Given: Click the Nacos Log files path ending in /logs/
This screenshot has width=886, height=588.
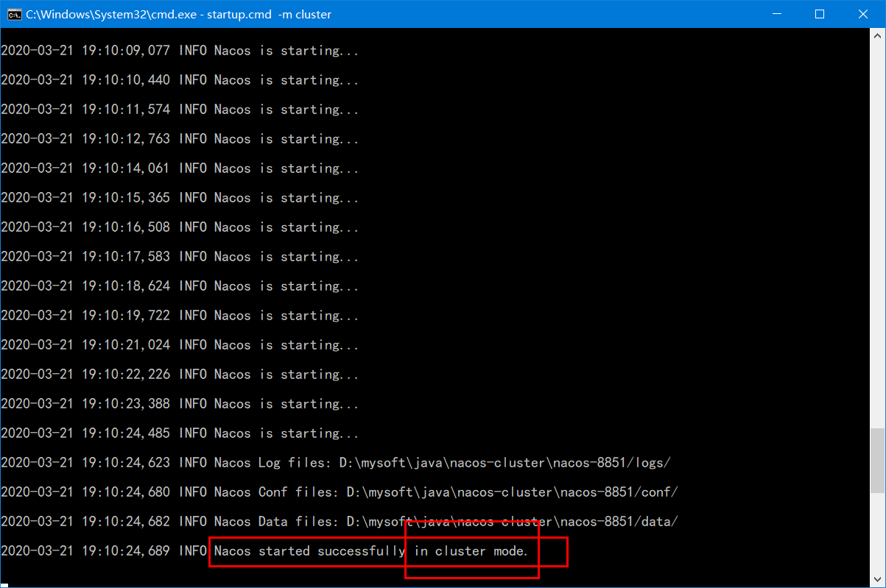Looking at the screenshot, I should (x=504, y=463).
